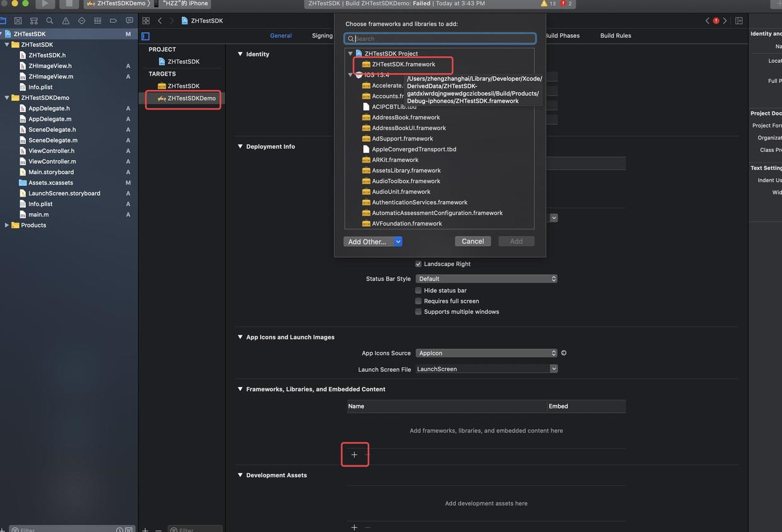The image size is (782, 532).
Task: Add framework with plus under Frameworks section
Action: (354, 454)
